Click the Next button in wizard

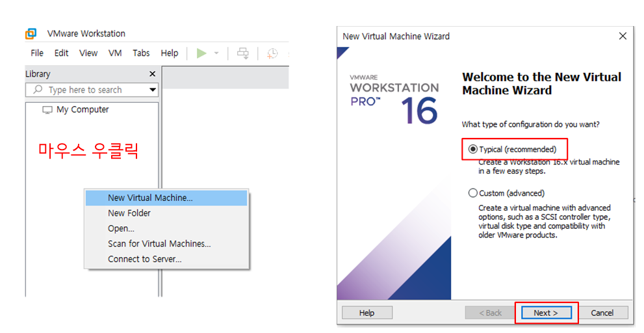click(546, 313)
